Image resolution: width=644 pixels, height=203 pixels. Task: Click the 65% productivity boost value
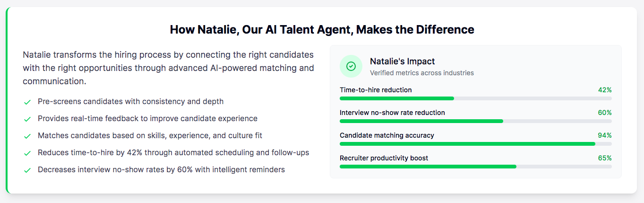[x=605, y=158]
